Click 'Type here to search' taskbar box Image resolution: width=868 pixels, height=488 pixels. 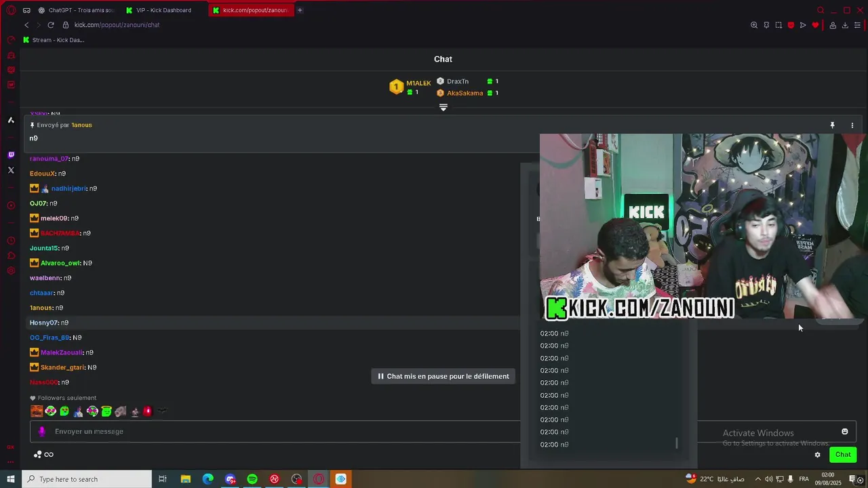tap(86, 479)
